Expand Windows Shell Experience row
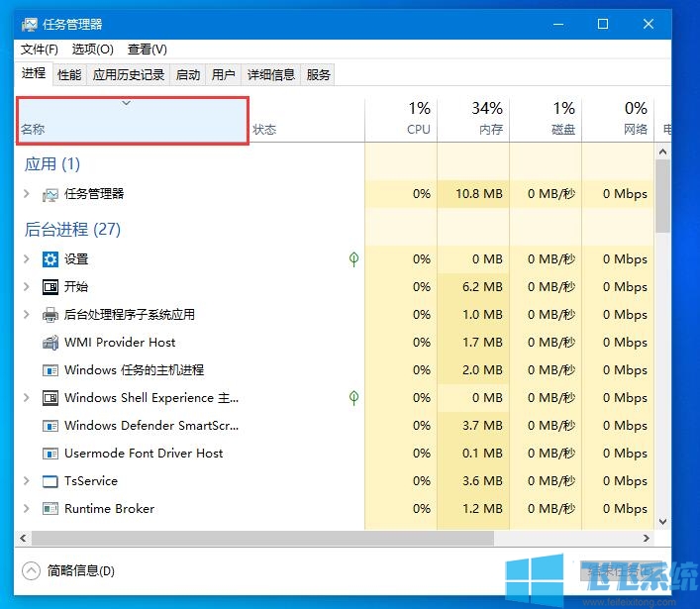 point(27,397)
